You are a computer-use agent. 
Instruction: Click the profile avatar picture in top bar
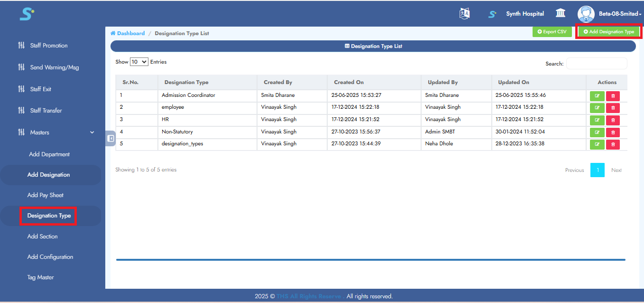586,14
